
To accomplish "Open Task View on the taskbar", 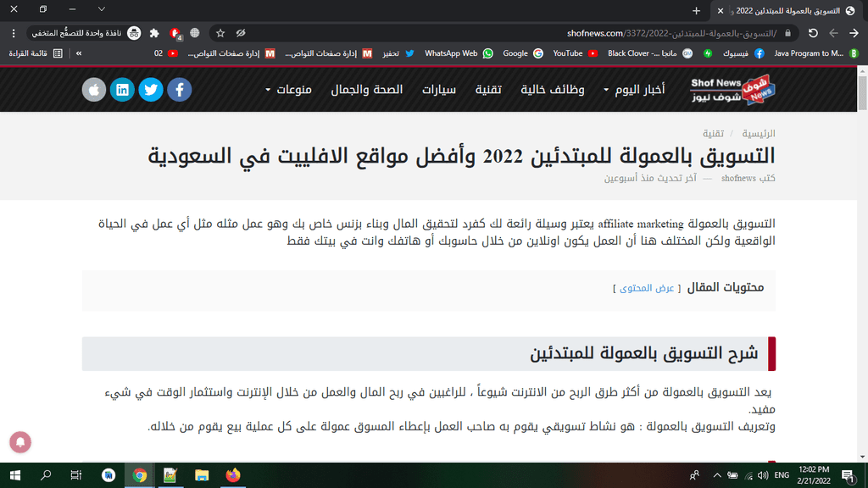I will point(76,475).
